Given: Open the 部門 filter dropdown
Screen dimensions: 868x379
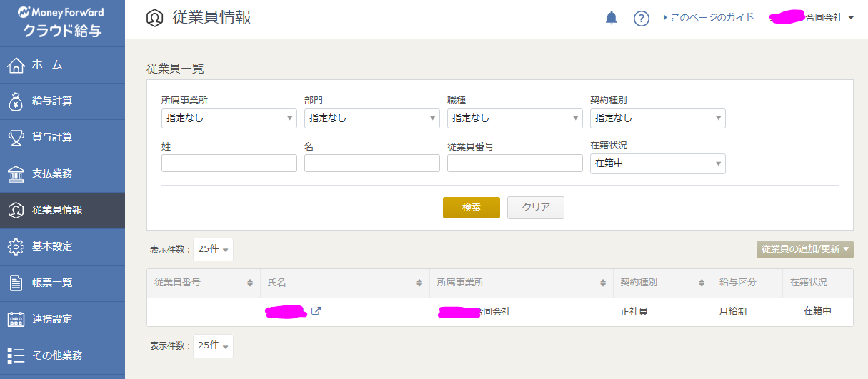Looking at the screenshot, I should [371, 118].
